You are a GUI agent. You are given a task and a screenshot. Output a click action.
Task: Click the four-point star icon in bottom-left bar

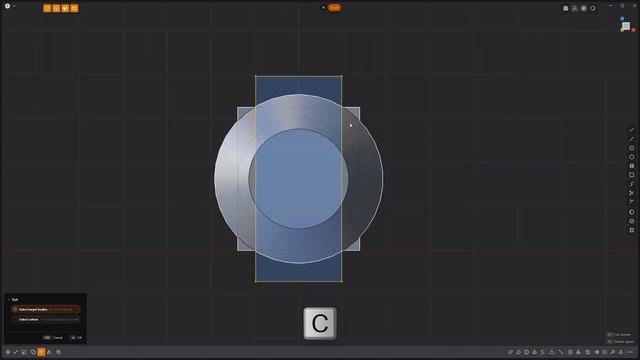coord(8,352)
